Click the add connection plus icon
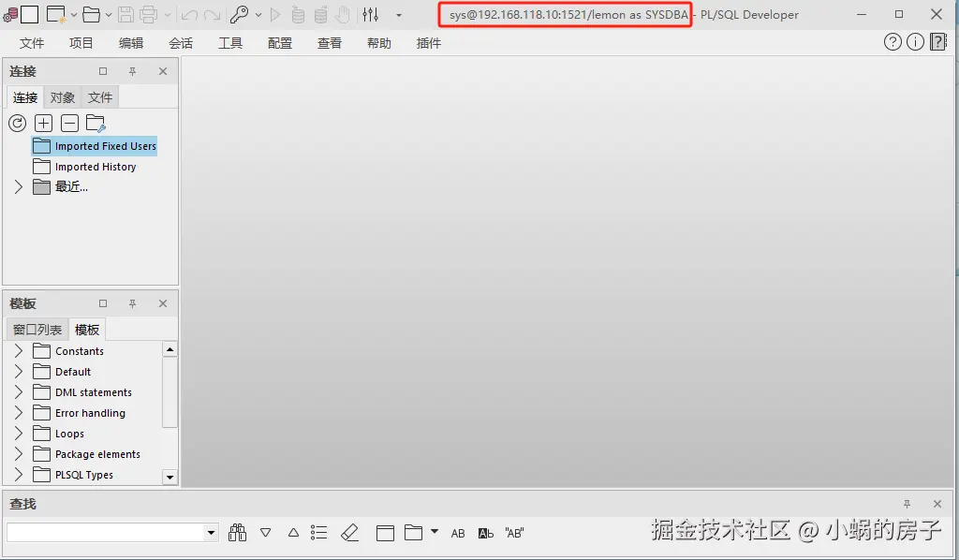Image resolution: width=959 pixels, height=560 pixels. (x=43, y=124)
